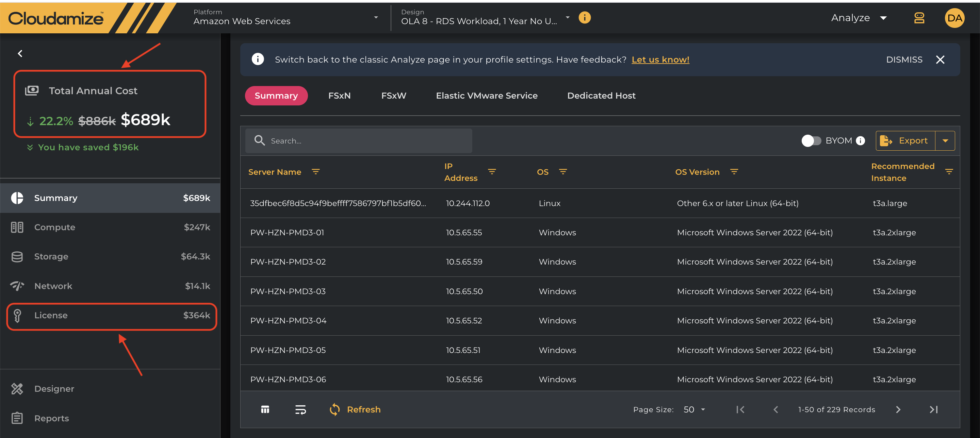The height and width of the screenshot is (438, 980).
Task: Click the Storage database icon
Action: pyautogui.click(x=17, y=257)
